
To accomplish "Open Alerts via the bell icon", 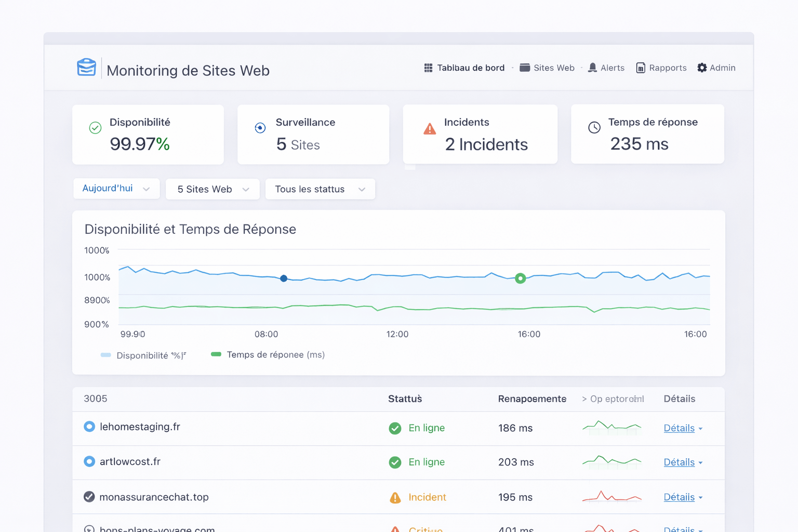I will tap(593, 68).
